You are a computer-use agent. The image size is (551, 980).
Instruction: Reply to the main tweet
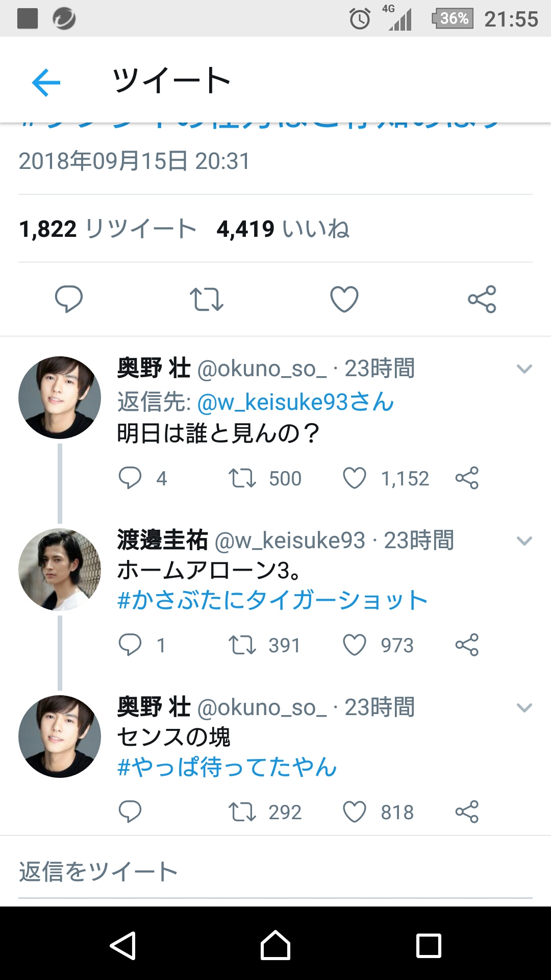click(69, 299)
